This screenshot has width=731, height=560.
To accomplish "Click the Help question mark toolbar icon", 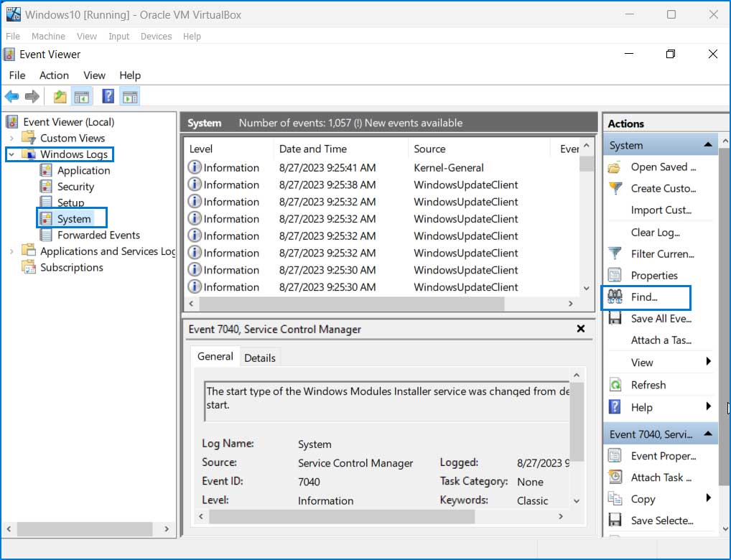I will click(x=108, y=96).
